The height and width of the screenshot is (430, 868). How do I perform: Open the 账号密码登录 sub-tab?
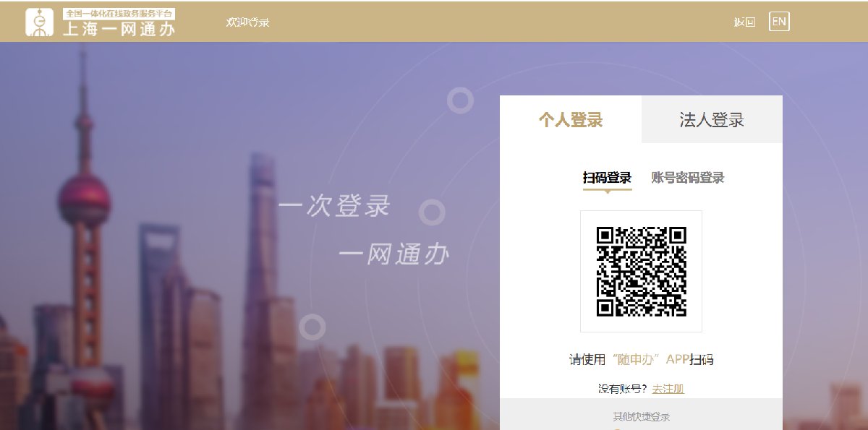pyautogui.click(x=688, y=178)
